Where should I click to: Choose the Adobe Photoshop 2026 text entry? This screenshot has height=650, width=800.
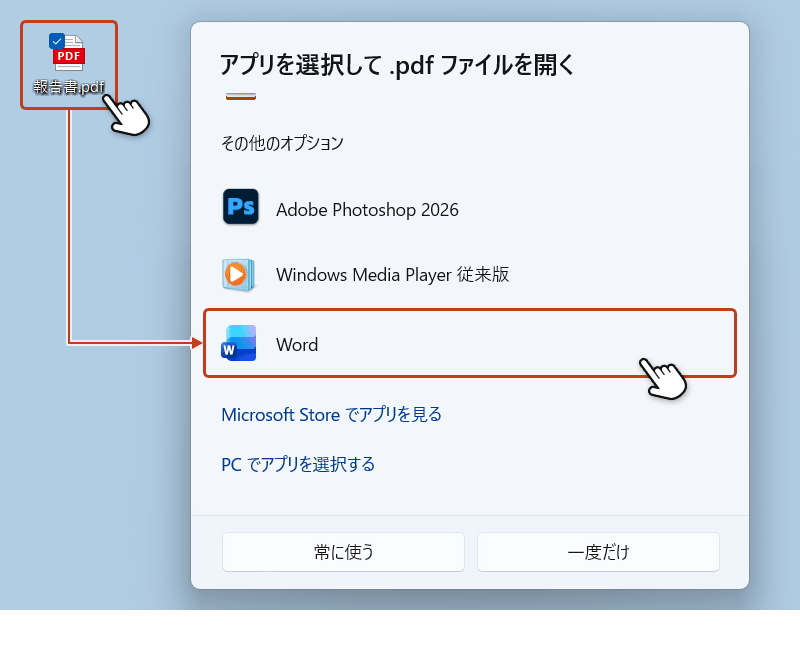[x=367, y=210]
